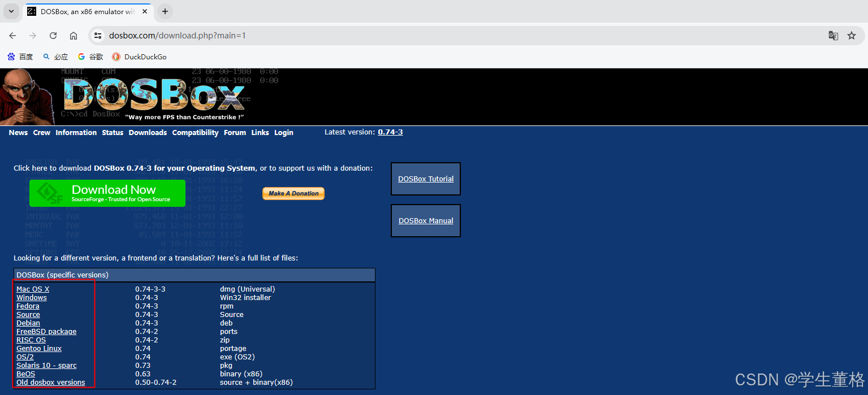The height and width of the screenshot is (395, 868).
Task: Open the RISC OS download link
Action: pos(31,340)
